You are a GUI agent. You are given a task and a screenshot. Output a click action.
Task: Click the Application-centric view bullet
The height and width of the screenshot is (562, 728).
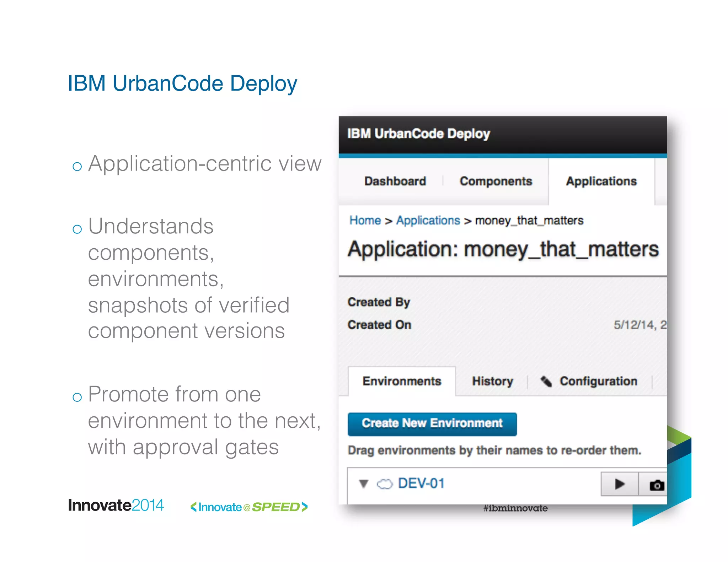pos(205,163)
